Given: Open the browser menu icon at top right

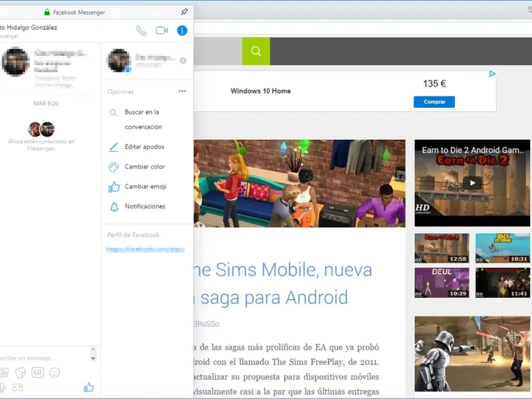Looking at the screenshot, I should (x=529, y=9).
